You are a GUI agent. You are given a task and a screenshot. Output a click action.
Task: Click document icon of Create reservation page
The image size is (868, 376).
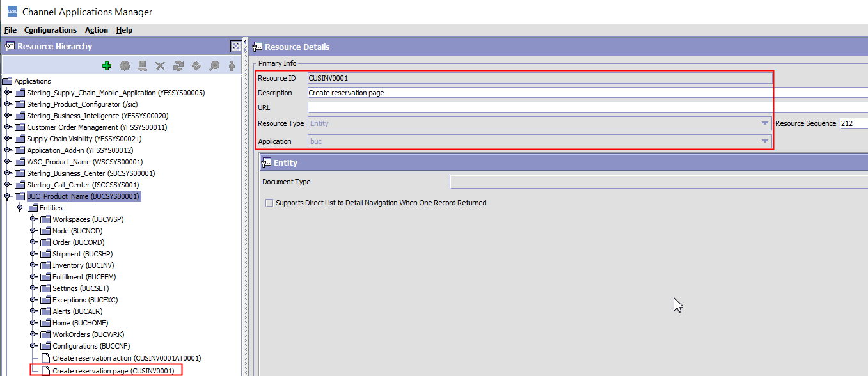pyautogui.click(x=45, y=370)
